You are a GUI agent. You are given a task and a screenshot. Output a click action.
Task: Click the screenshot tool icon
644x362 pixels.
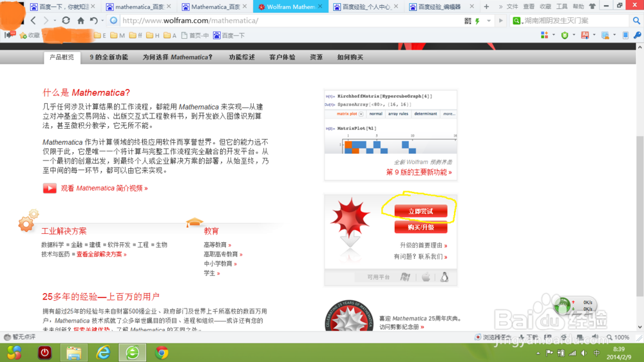point(605,35)
